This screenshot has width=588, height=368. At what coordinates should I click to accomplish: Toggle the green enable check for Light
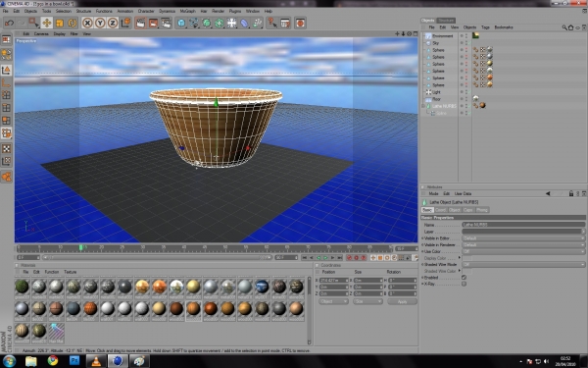pyautogui.click(x=470, y=92)
